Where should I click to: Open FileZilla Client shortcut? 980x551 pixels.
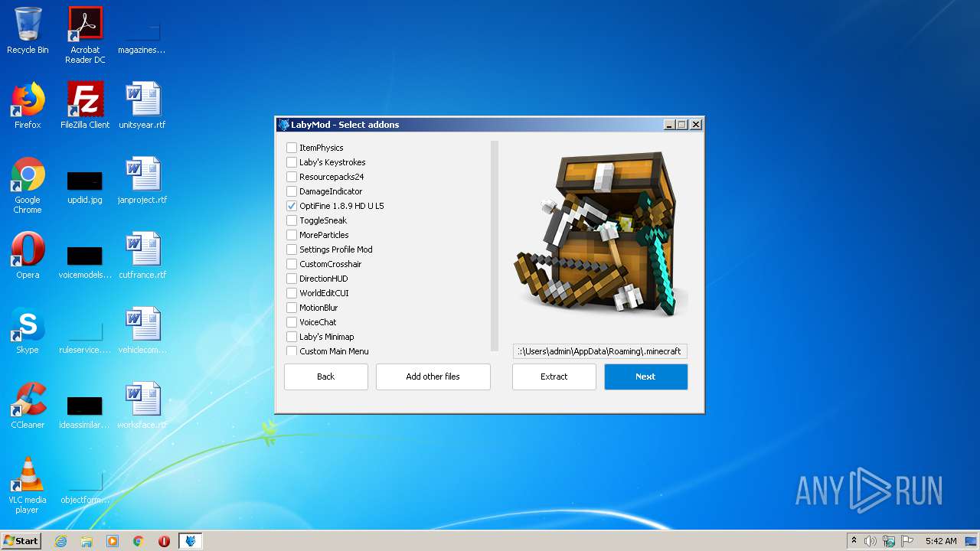(85, 106)
